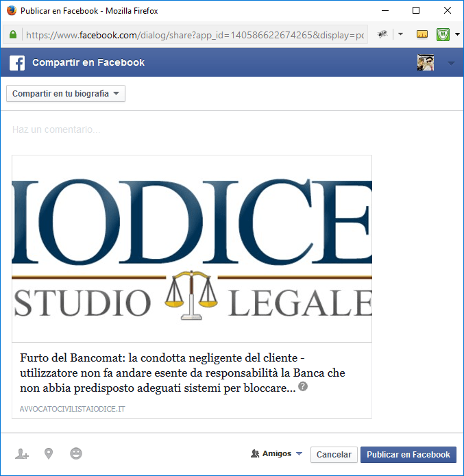The image size is (464, 476).
Task: Click 'Compartir en Facebook' header text
Action: click(x=88, y=62)
